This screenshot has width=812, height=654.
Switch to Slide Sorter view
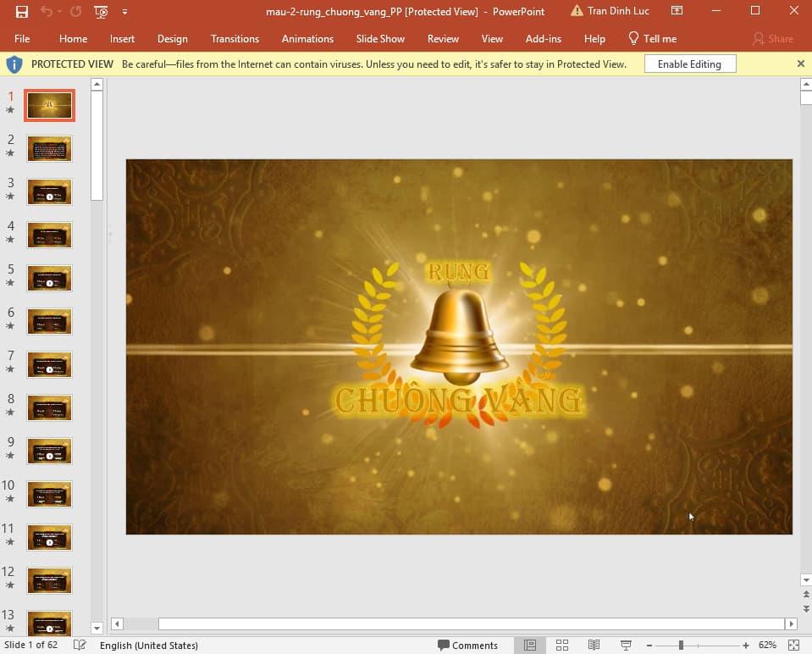point(562,645)
